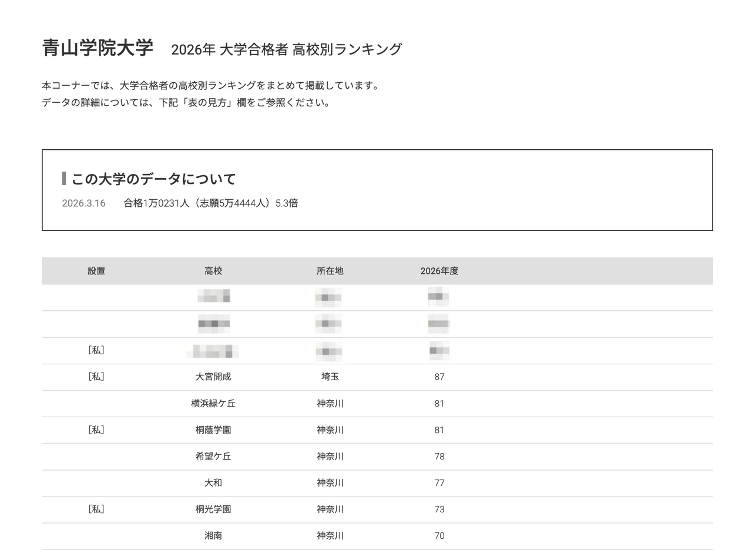The width and height of the screenshot is (752, 560).
Task: Click the 設置 column header
Action: 96,271
